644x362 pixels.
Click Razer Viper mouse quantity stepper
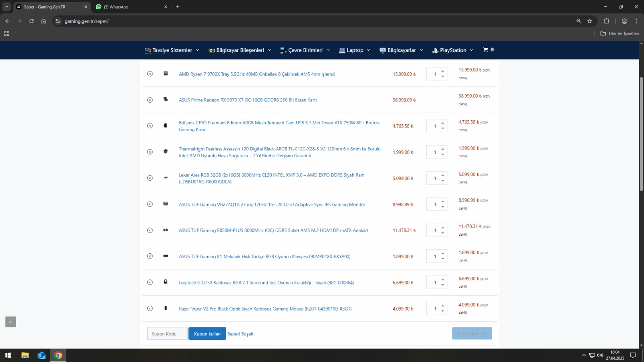click(437, 309)
